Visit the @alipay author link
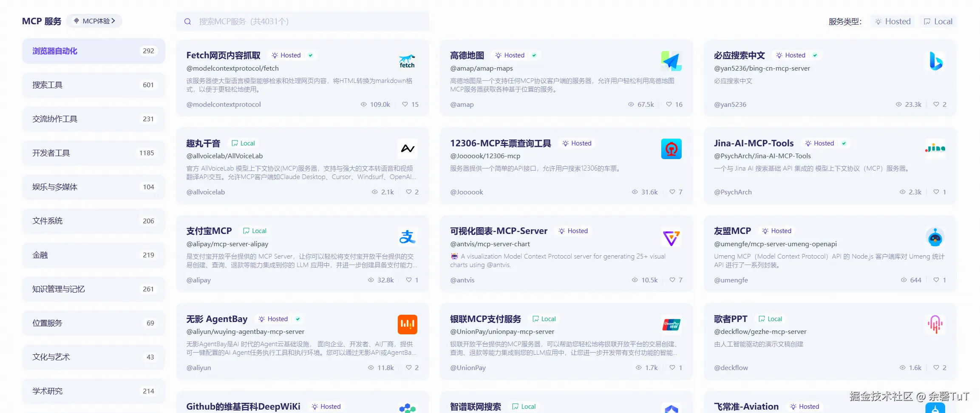 click(x=198, y=280)
